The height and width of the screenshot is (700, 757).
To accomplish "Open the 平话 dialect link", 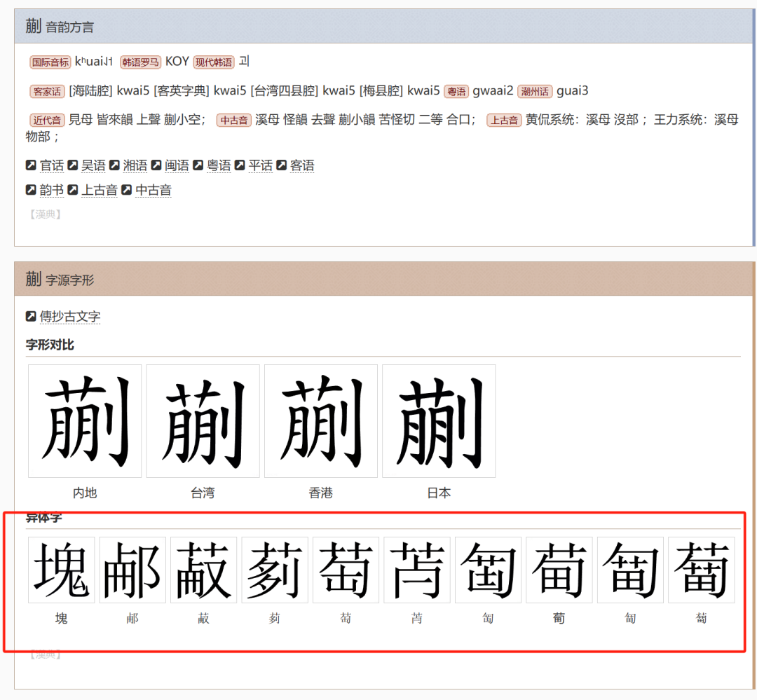I will 261,165.
